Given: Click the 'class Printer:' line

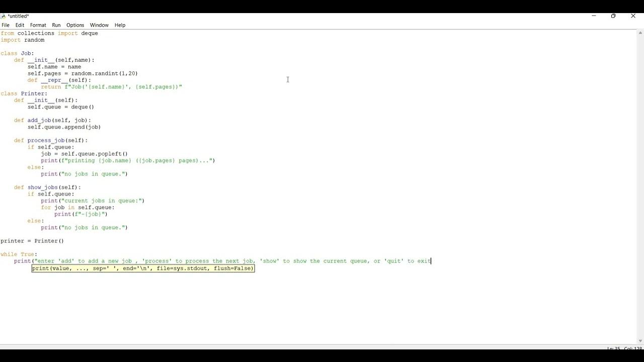Looking at the screenshot, I should point(24,94).
